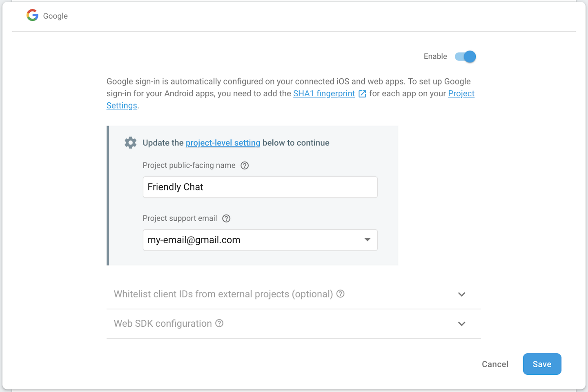Click help icon next to Web SDK configuration
This screenshot has height=392, width=588.
click(220, 323)
